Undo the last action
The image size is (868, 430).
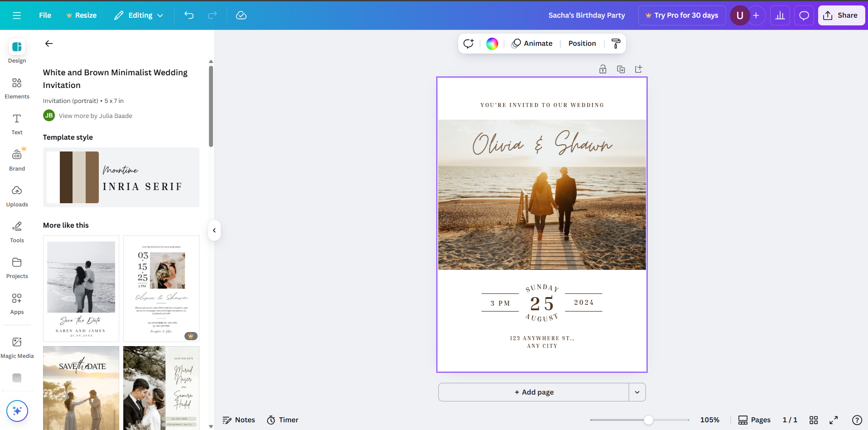pyautogui.click(x=189, y=15)
